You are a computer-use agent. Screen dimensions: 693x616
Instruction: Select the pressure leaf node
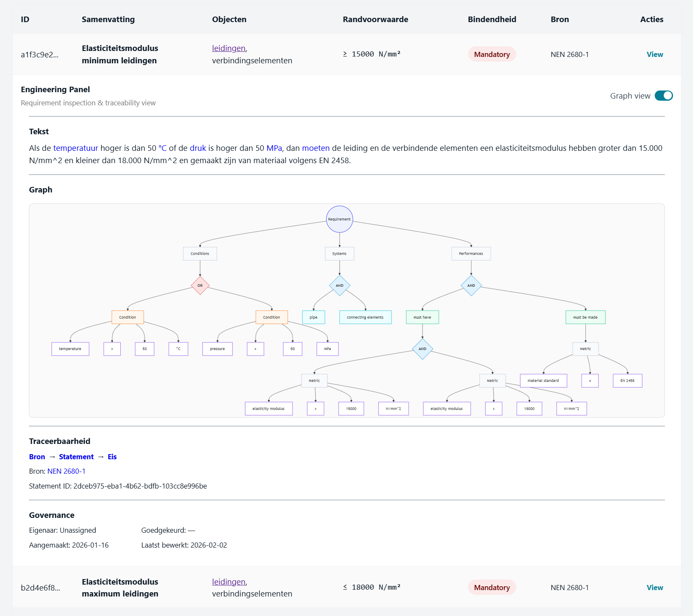click(x=217, y=349)
